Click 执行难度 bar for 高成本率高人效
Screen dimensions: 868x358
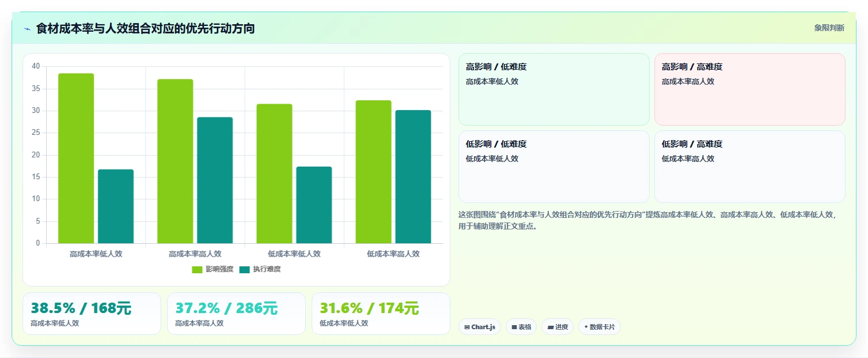coord(215,180)
